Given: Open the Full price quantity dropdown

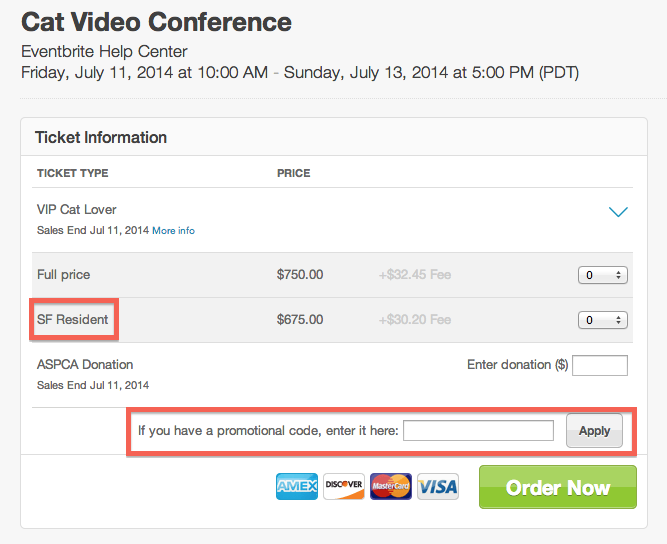Looking at the screenshot, I should (x=602, y=275).
